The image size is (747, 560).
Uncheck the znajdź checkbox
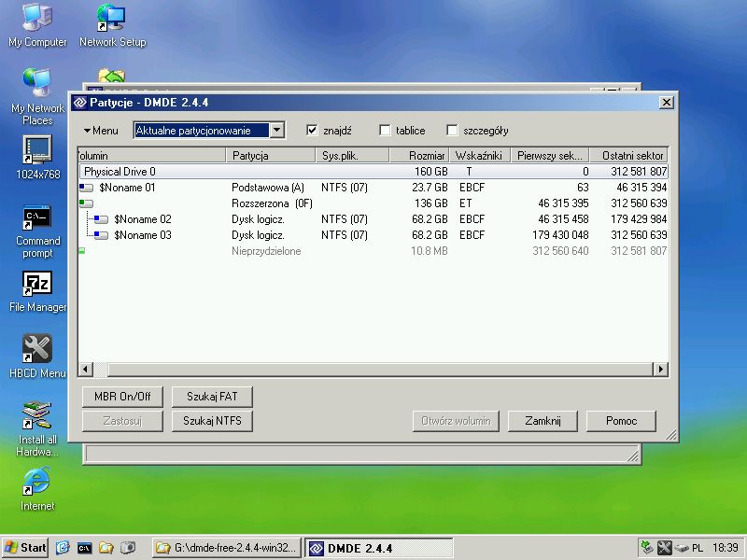coord(312,130)
